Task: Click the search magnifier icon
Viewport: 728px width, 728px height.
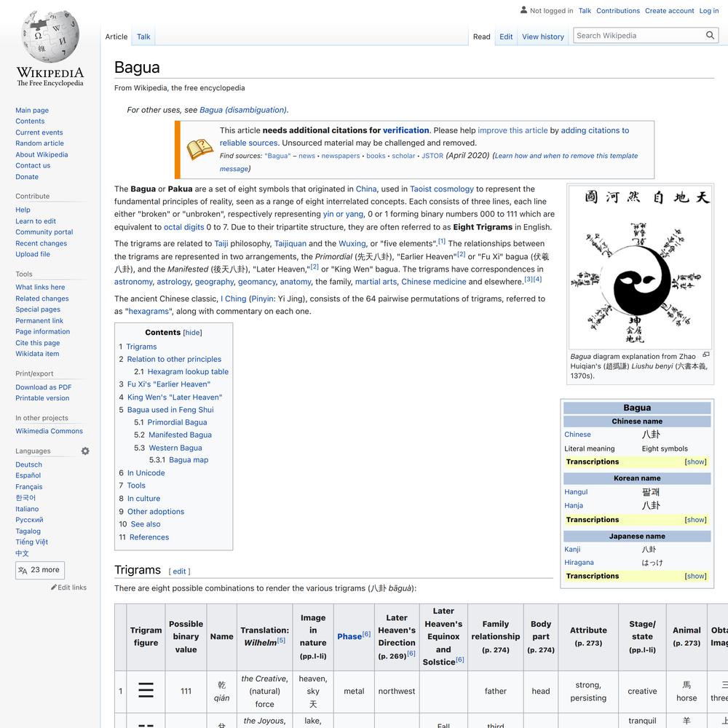Action: [x=709, y=35]
